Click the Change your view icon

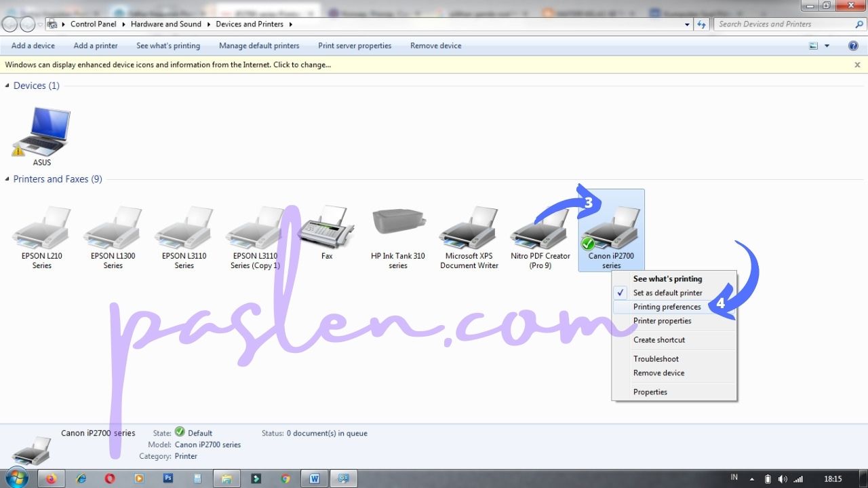pos(814,45)
